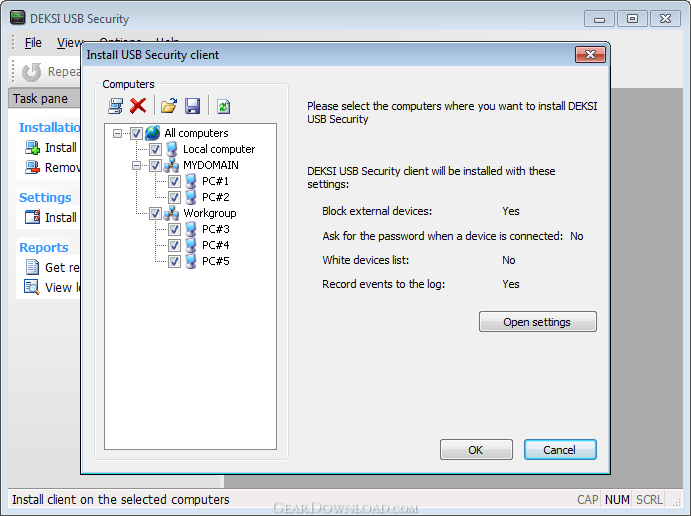Click the Install icon in task pane

[x=32, y=148]
